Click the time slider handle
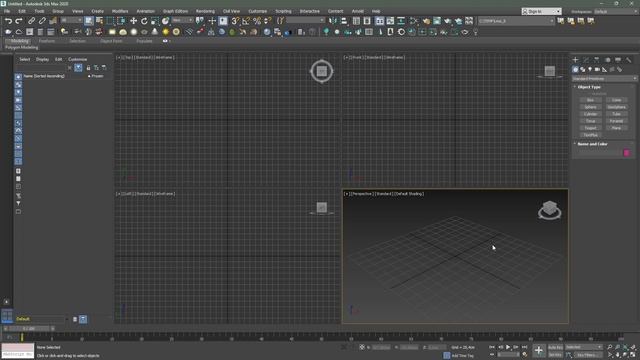640x360 pixels. 29,328
